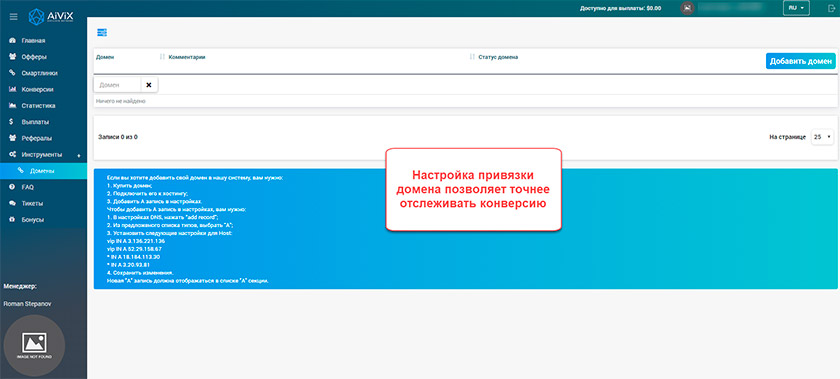Open the RU language dropdown
Screen dimensions: 840x379
click(x=795, y=8)
